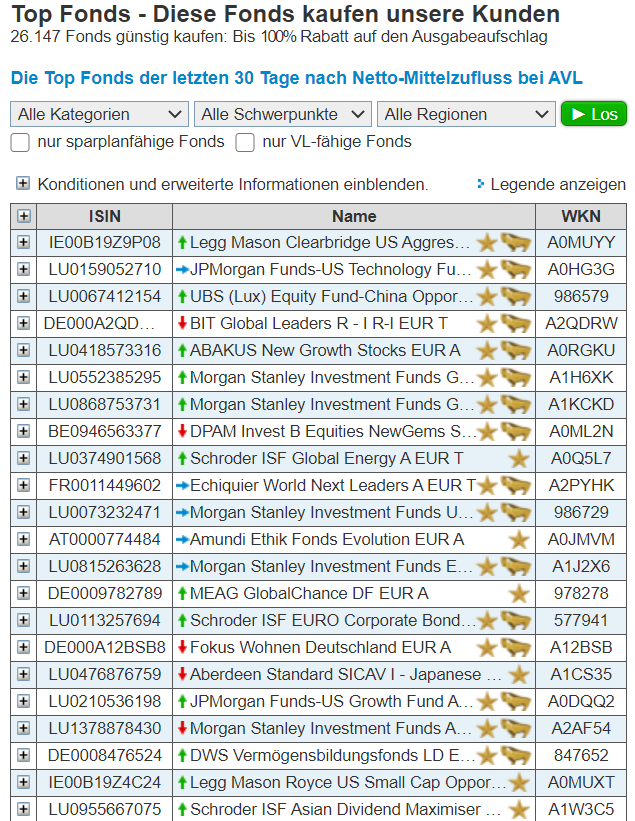Sort table by WKN column header
635x821 pixels.
pos(581,216)
